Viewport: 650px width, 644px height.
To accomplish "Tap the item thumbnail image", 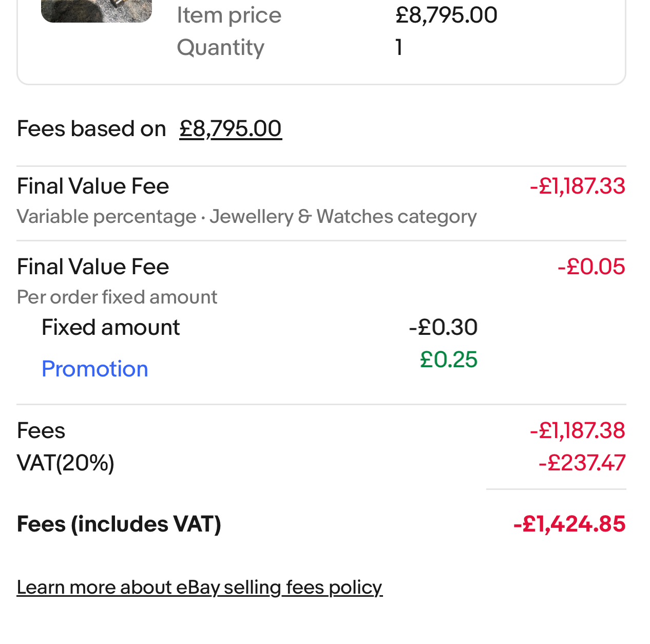I will 97,10.
